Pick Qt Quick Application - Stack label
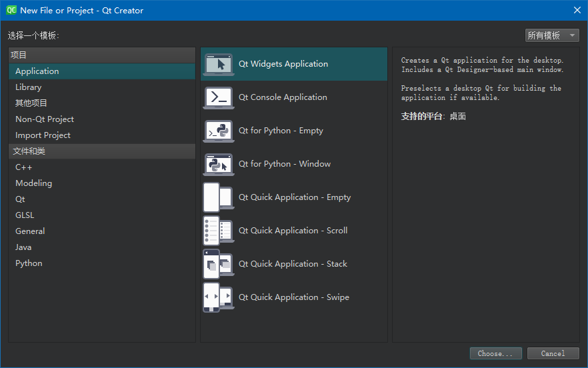The width and height of the screenshot is (588, 368). point(293,264)
